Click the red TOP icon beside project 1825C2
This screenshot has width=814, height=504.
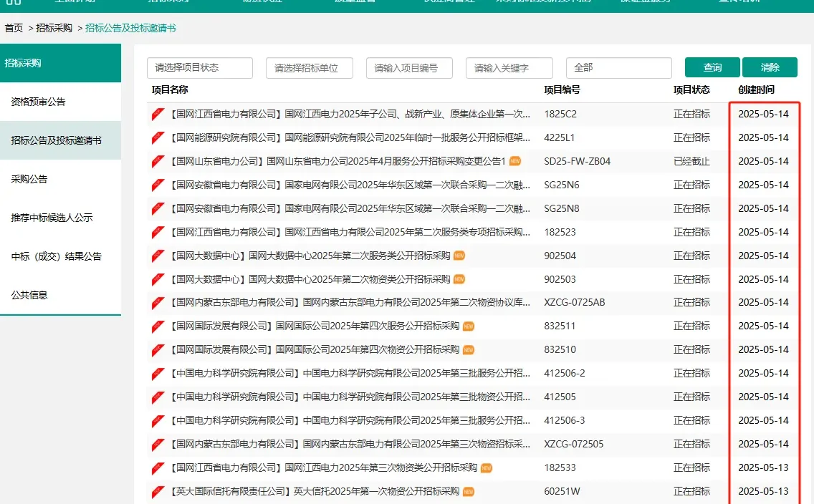158,114
